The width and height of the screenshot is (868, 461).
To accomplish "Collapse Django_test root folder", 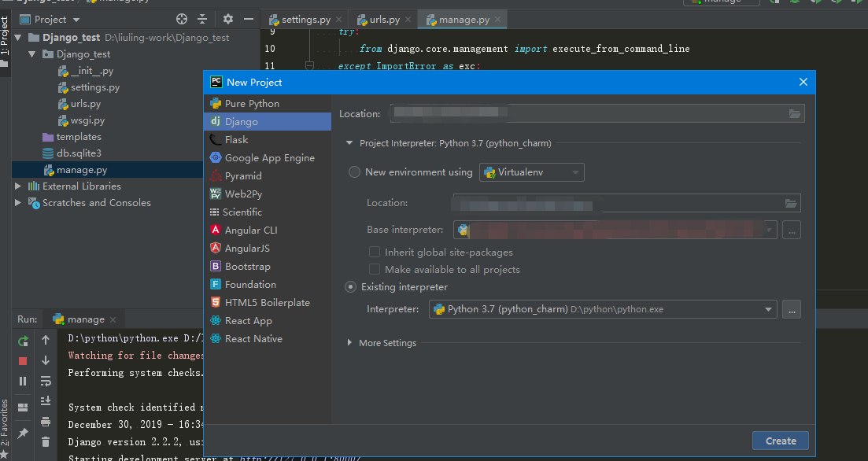I will point(18,38).
